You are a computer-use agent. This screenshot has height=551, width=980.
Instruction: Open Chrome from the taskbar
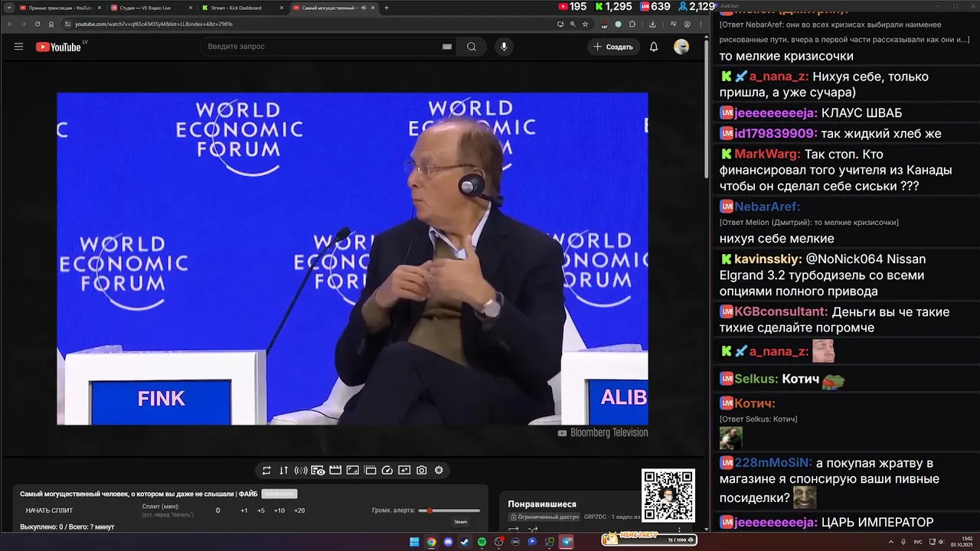431,542
